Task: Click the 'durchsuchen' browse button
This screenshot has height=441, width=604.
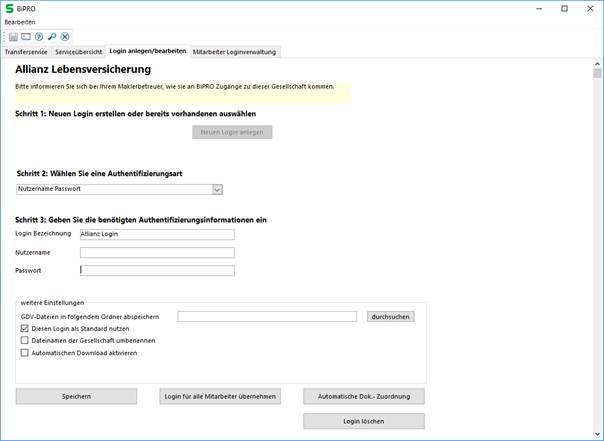Action: 390,316
